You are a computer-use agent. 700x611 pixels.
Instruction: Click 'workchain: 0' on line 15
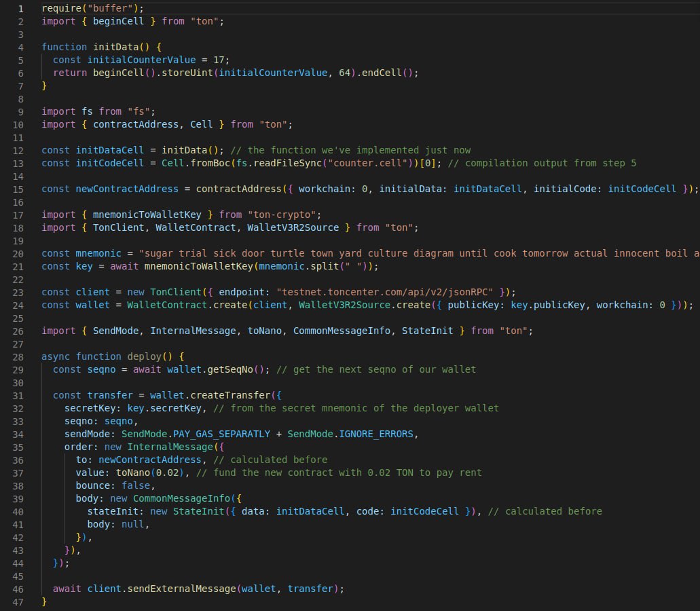pos(333,189)
